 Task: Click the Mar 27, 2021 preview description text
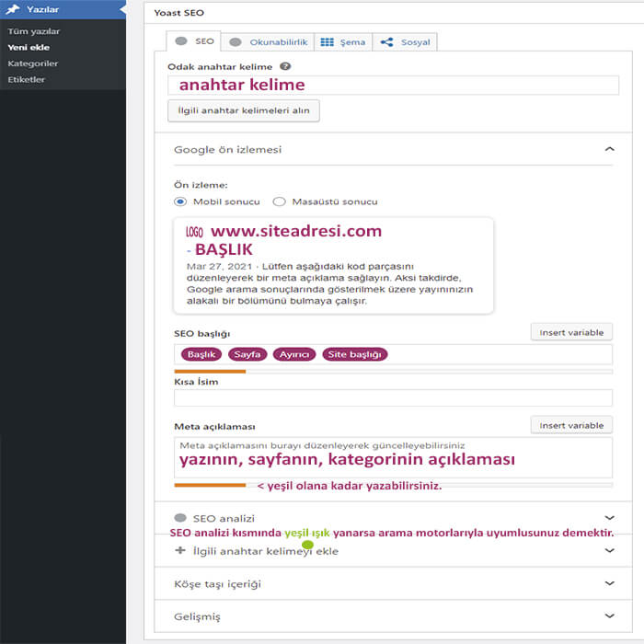point(329,283)
